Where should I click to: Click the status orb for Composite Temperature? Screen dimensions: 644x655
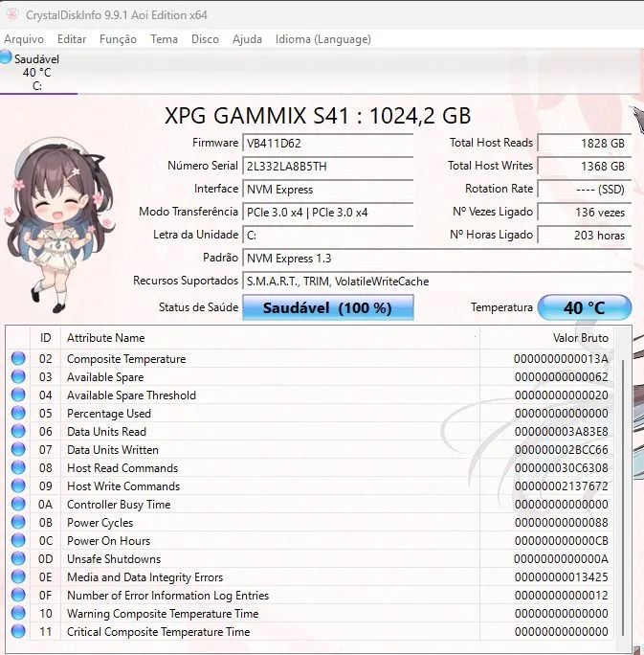[x=18, y=358]
